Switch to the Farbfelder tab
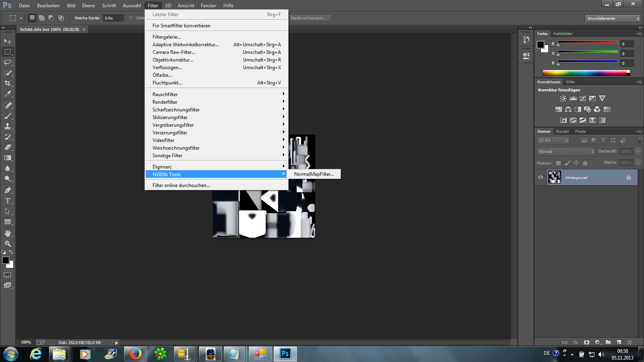 563,34
